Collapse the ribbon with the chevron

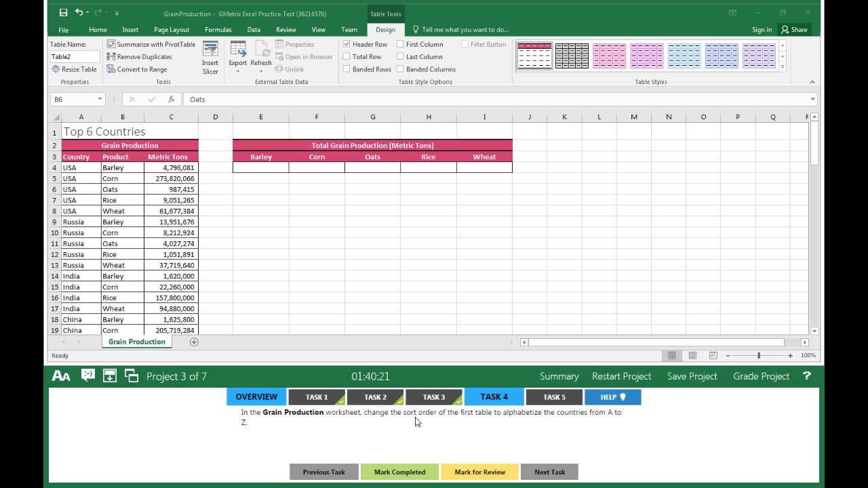coord(812,82)
